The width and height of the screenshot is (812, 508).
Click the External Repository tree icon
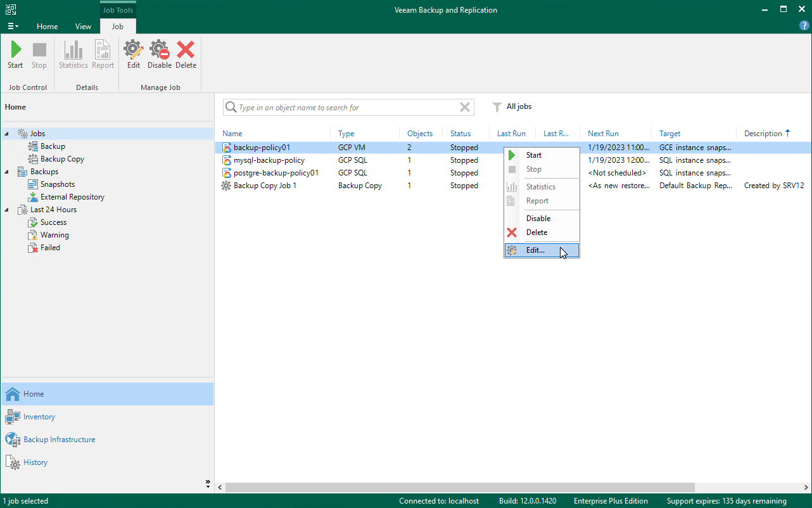[x=34, y=197]
